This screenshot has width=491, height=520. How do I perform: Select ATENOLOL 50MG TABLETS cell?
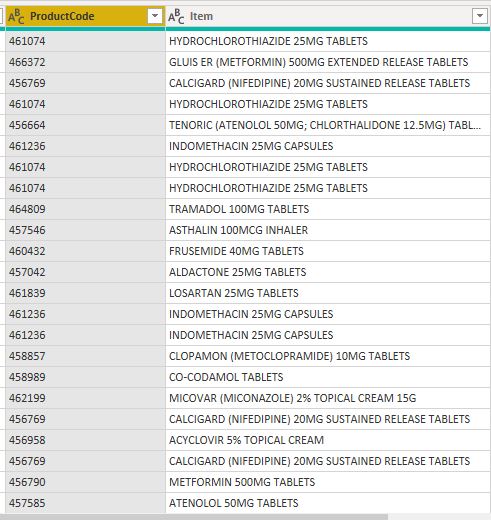pos(328,503)
